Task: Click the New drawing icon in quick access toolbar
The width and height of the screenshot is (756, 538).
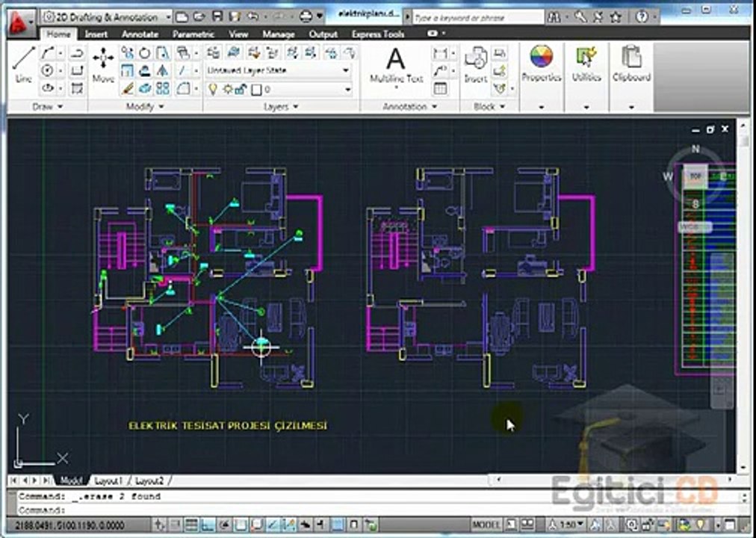Action: pos(182,17)
